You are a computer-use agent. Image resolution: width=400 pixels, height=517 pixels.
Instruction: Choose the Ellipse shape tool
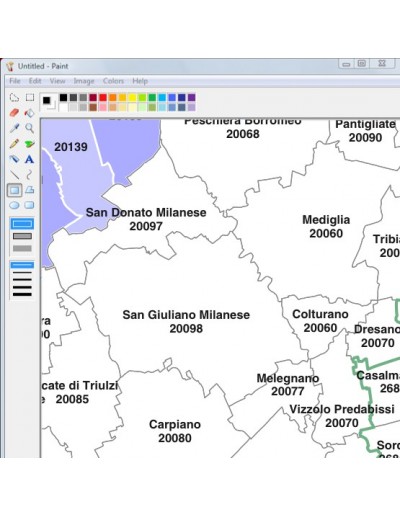[x=14, y=205]
